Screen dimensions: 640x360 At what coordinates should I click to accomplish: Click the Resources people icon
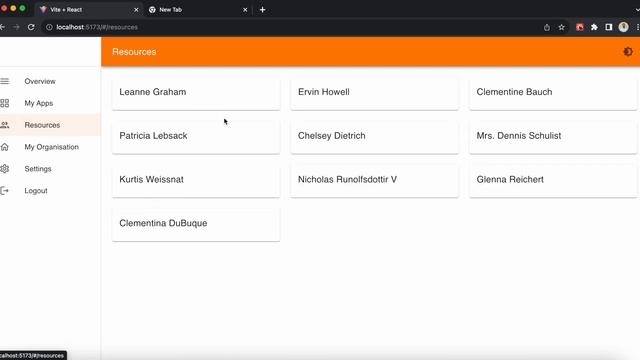[4, 125]
